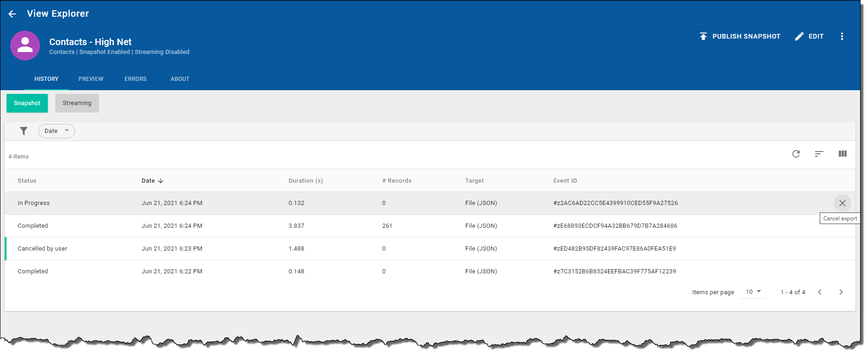868x357 pixels.
Task: Open the sort options icon
Action: (819, 154)
